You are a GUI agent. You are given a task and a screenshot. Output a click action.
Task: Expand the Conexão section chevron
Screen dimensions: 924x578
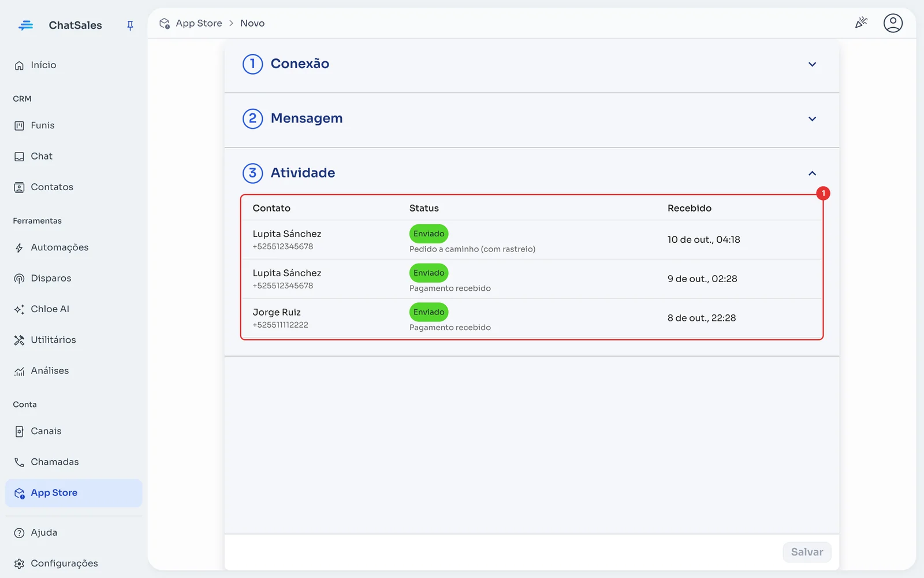pos(812,64)
